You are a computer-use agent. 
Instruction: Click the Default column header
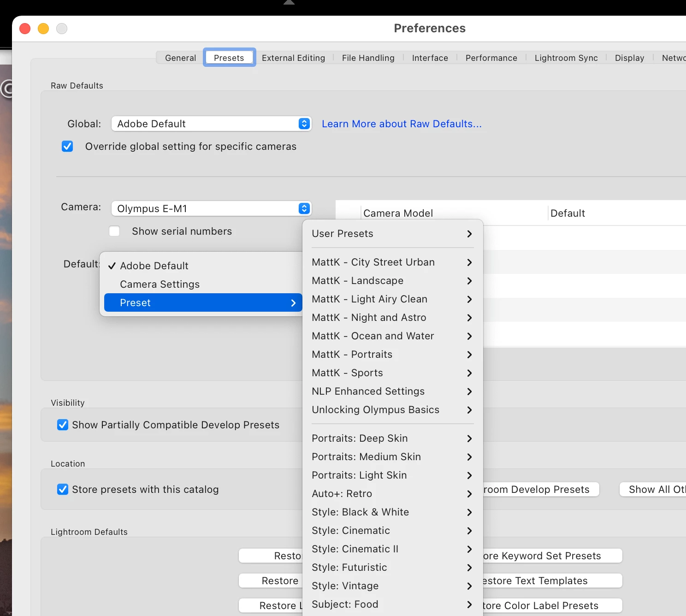(617, 213)
